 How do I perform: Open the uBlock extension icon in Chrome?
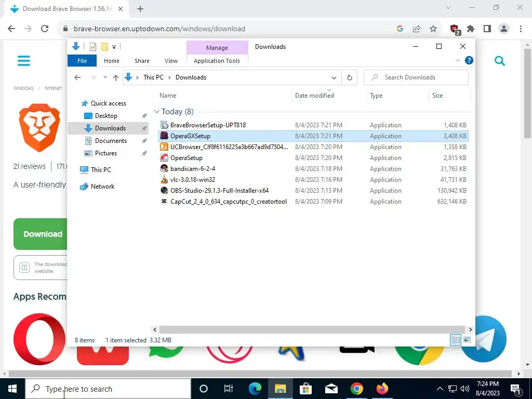[455, 29]
